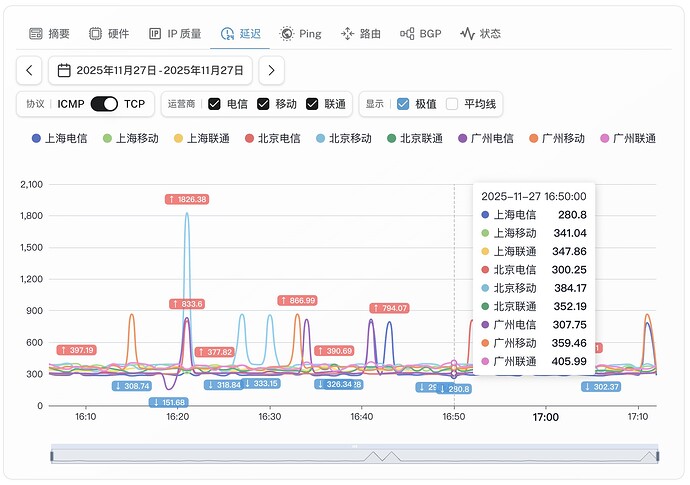Toggle 上海联通 series in legend
This screenshot has width=690, height=485.
[202, 139]
